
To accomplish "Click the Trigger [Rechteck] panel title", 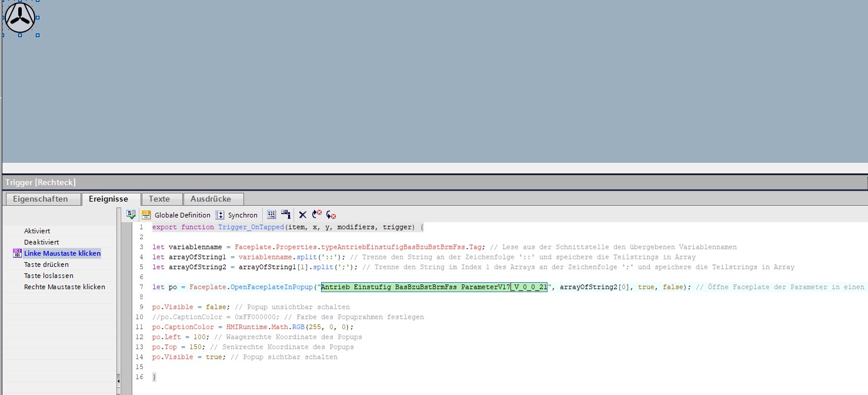I will pyautogui.click(x=41, y=183).
